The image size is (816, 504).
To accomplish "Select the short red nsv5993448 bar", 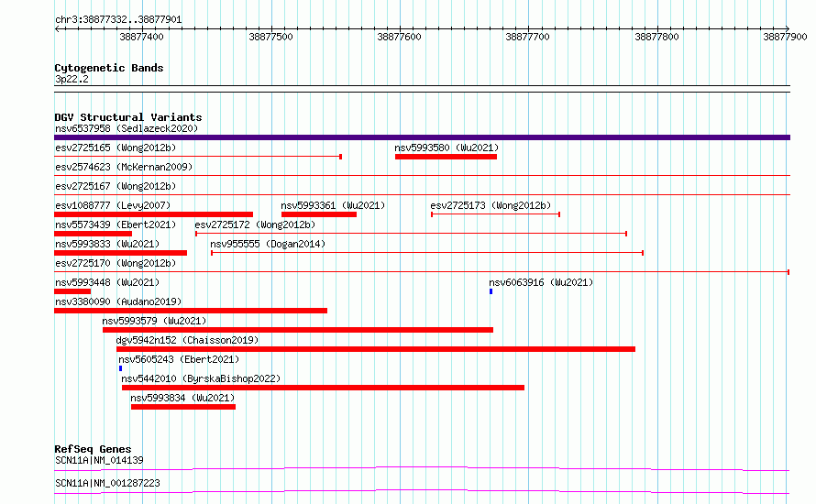I will 72,291.
